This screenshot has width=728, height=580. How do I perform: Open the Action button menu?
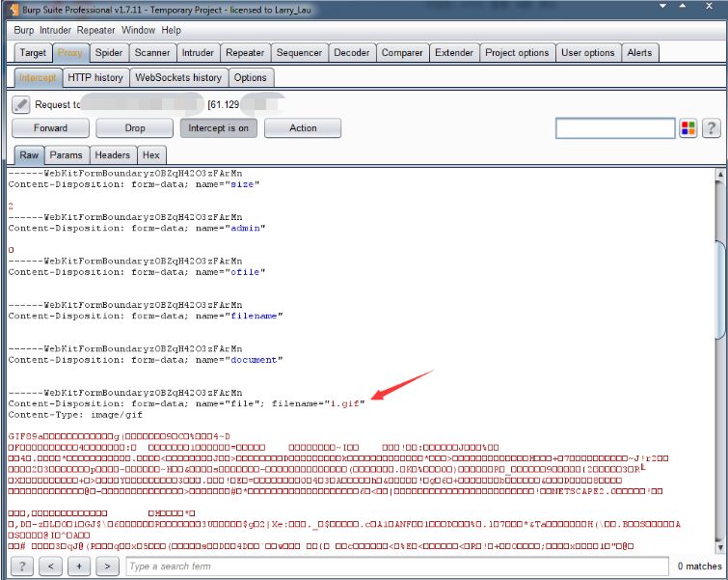pos(303,128)
